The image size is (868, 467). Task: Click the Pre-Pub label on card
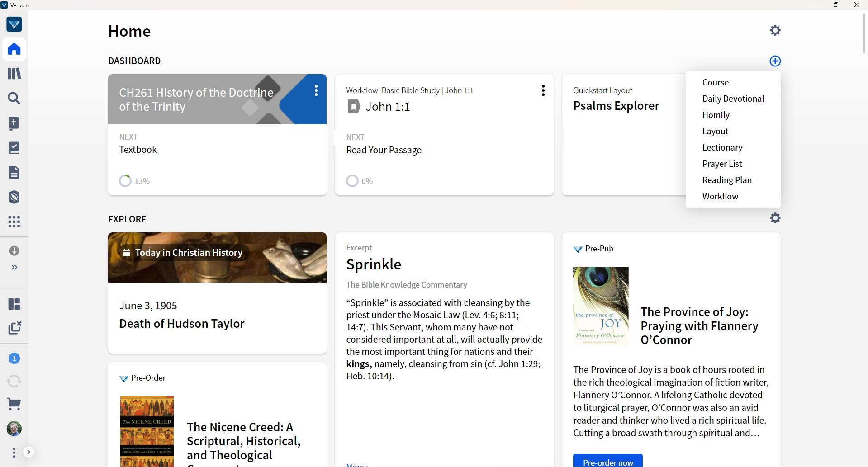click(599, 249)
